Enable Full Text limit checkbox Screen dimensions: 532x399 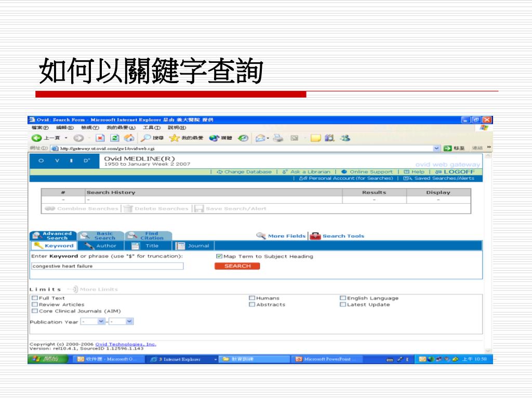tap(35, 298)
